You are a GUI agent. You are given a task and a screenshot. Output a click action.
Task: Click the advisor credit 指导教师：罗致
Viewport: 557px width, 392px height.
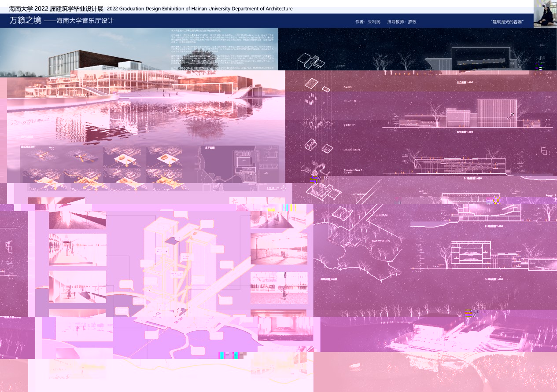(x=402, y=22)
